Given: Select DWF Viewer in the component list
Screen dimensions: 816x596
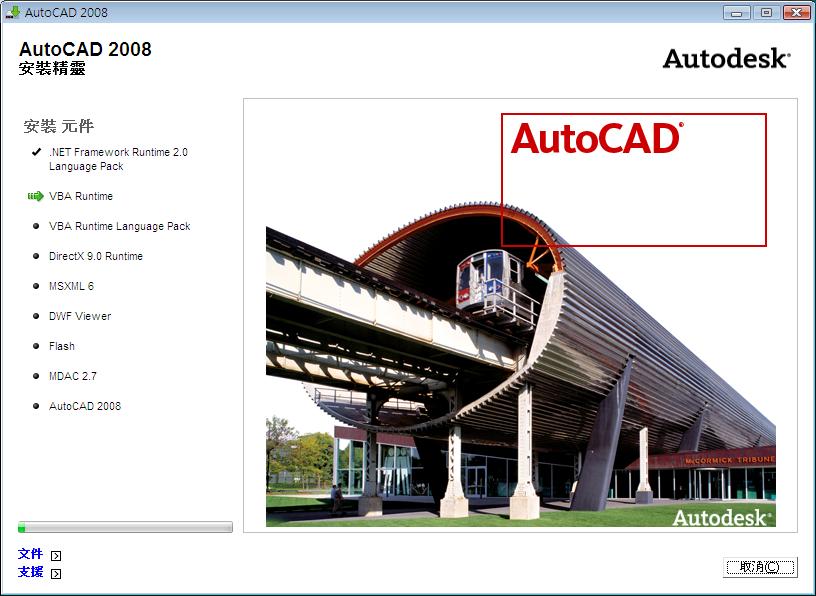Looking at the screenshot, I should pos(80,316).
